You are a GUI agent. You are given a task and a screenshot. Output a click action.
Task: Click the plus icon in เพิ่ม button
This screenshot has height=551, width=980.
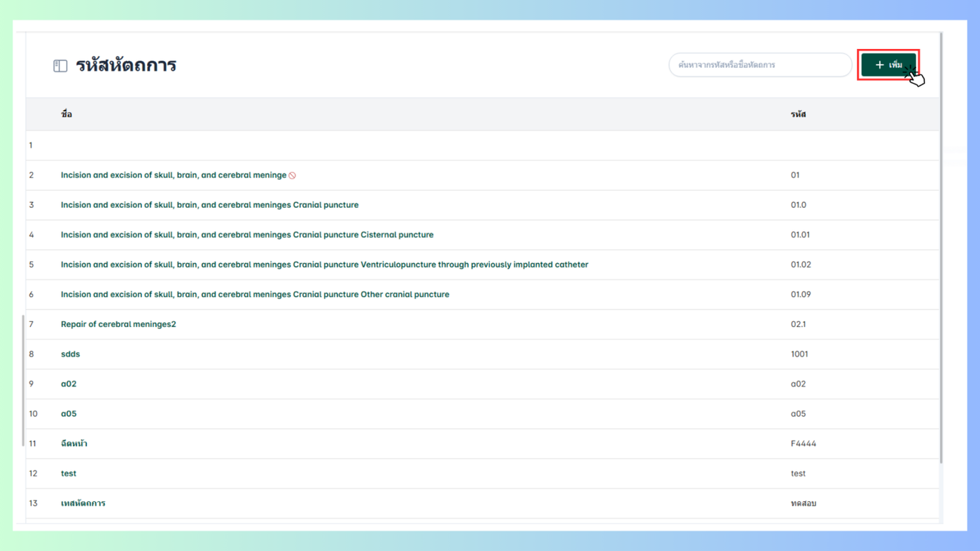coord(880,65)
